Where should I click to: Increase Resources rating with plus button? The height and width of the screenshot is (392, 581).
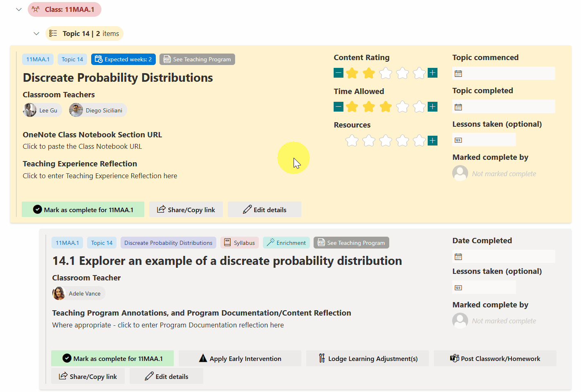[x=433, y=141]
